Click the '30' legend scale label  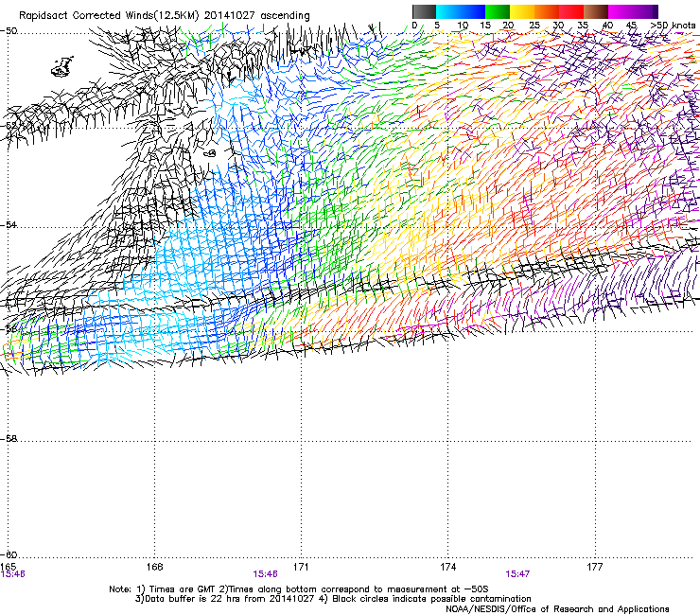pos(558,26)
